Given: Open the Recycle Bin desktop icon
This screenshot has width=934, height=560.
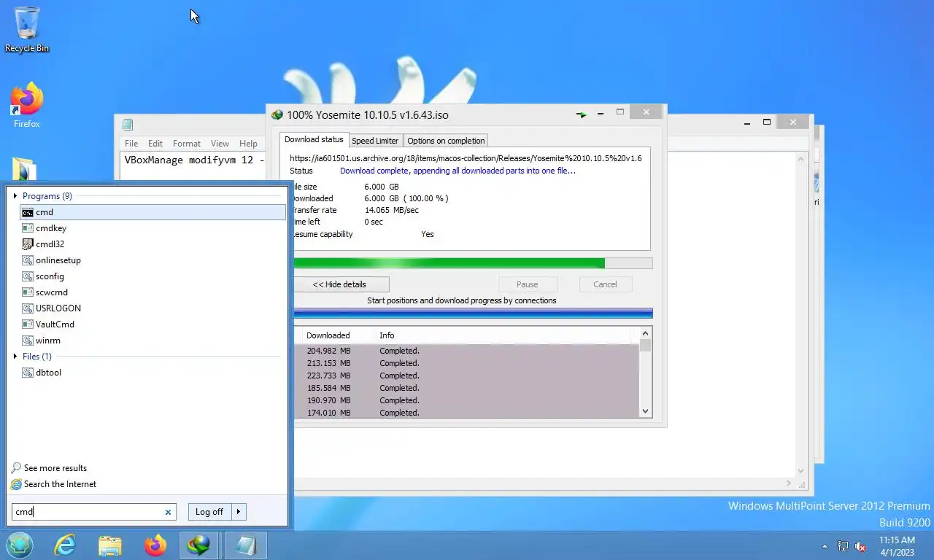Looking at the screenshot, I should (27, 29).
